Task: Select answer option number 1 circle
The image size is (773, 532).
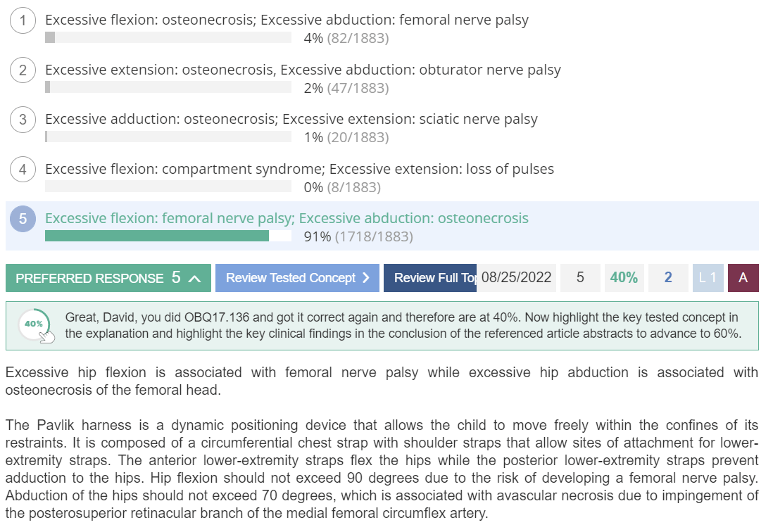Action: point(23,20)
